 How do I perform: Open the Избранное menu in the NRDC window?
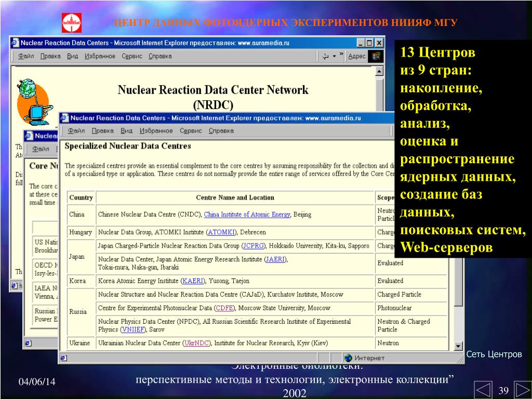(x=100, y=56)
